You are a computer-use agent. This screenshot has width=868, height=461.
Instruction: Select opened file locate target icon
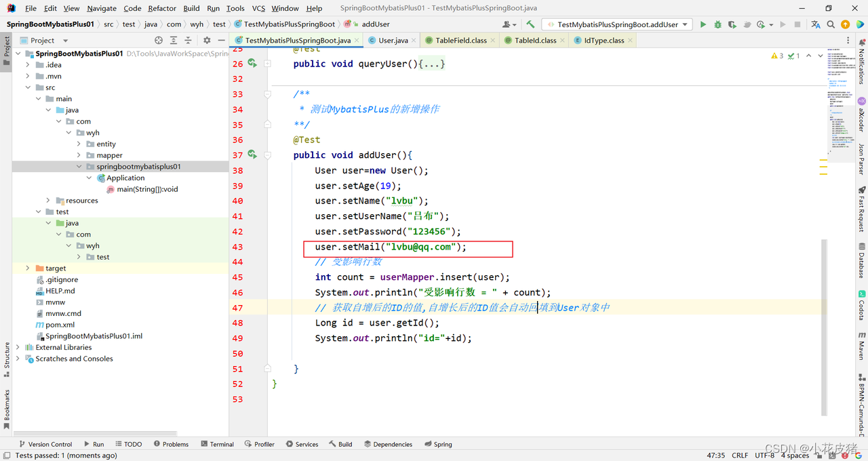pyautogui.click(x=159, y=41)
